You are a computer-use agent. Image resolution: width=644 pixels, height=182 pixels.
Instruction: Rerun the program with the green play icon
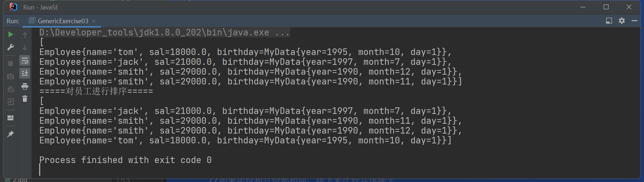point(10,34)
